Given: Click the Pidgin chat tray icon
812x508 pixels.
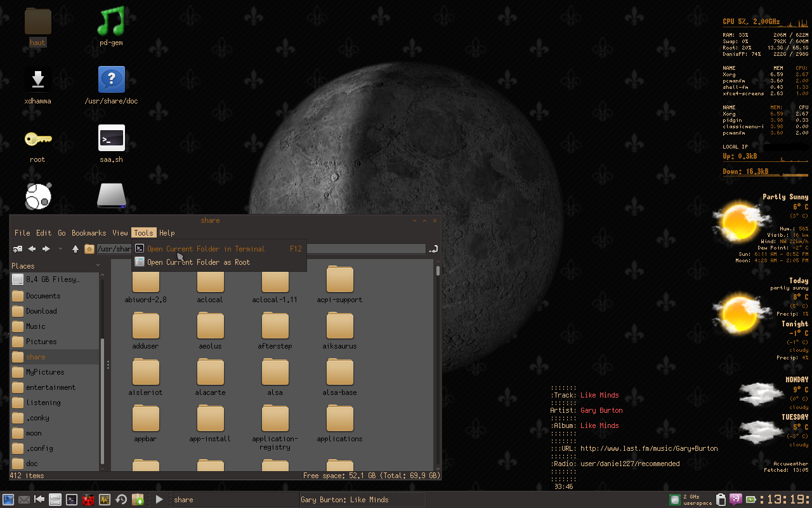Looking at the screenshot, I should tap(735, 500).
